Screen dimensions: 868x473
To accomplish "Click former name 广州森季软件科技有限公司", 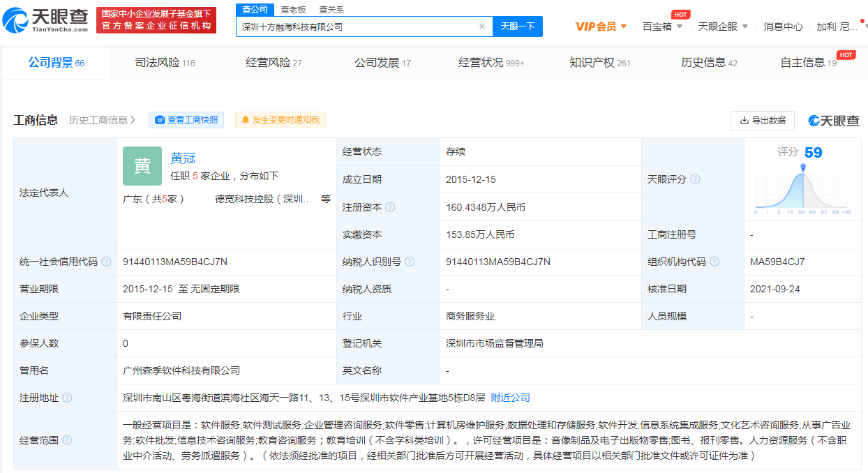I will (x=181, y=370).
